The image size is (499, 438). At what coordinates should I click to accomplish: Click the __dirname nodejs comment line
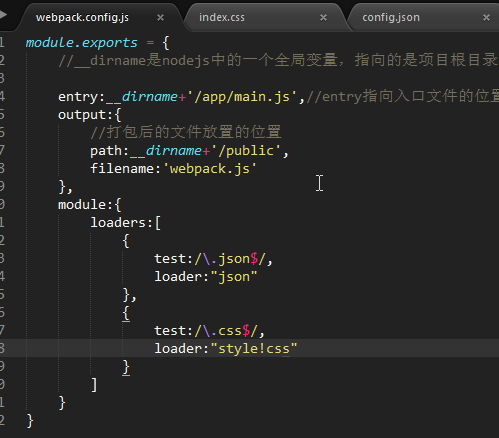coord(278,61)
